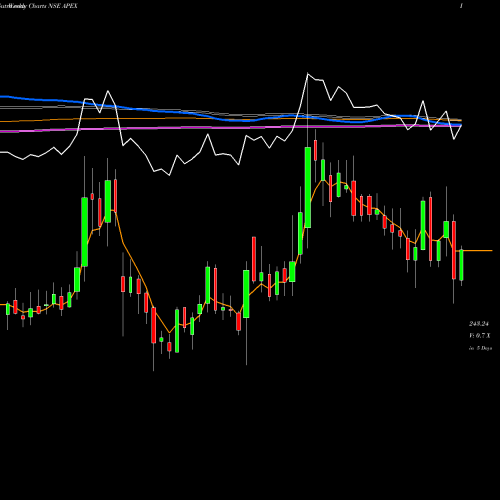The width and height of the screenshot is (500, 500).
Task: Click the 'V: 0.7 X' volume text
Action: [480, 336]
